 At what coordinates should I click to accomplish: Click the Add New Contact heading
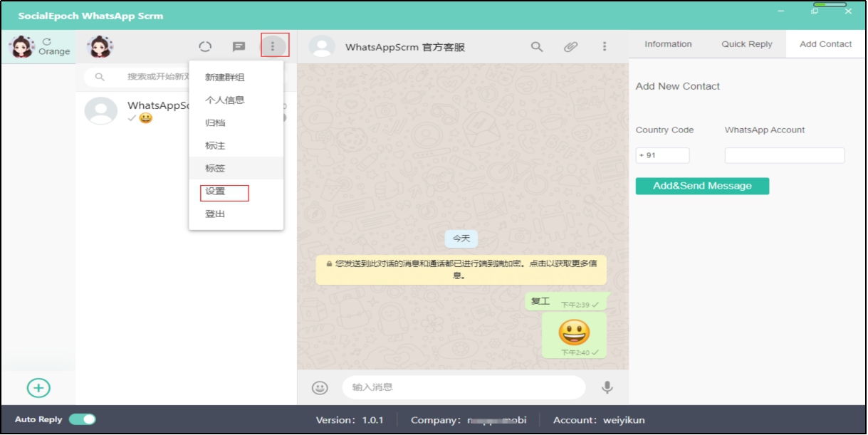[x=678, y=86]
